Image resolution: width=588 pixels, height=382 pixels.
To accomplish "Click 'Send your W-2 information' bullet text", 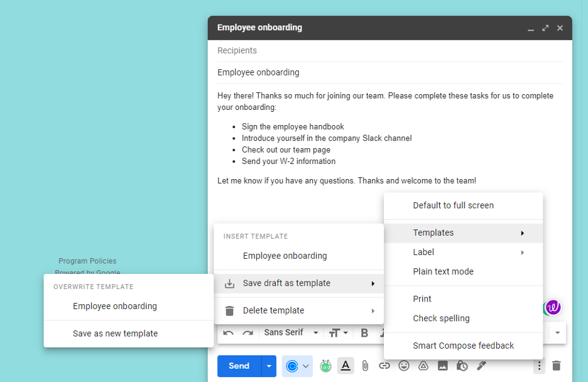I will point(289,161).
